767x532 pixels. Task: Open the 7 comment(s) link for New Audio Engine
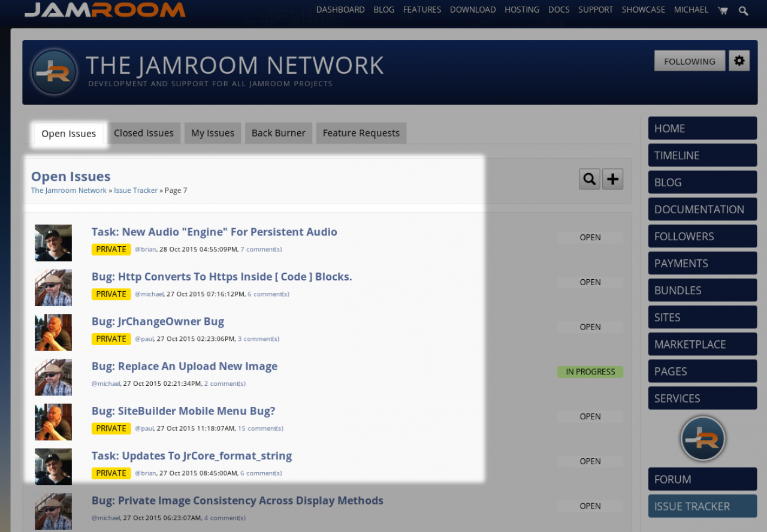(x=261, y=249)
